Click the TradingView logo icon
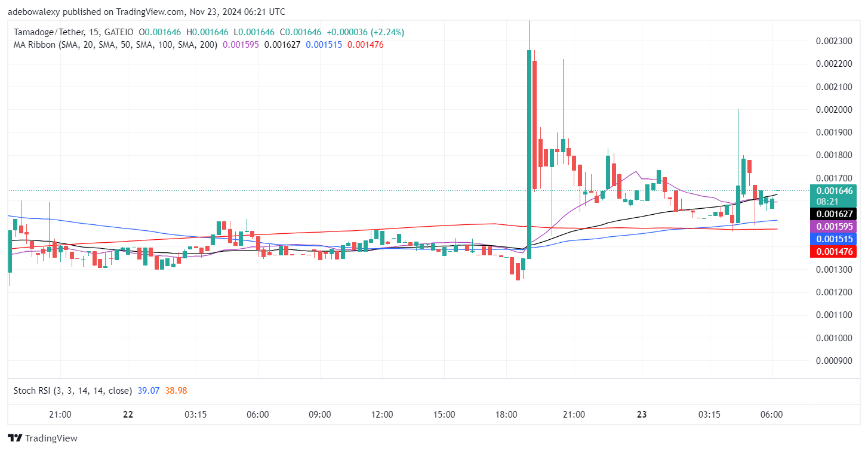Image resolution: width=868 pixels, height=451 pixels. [16, 438]
